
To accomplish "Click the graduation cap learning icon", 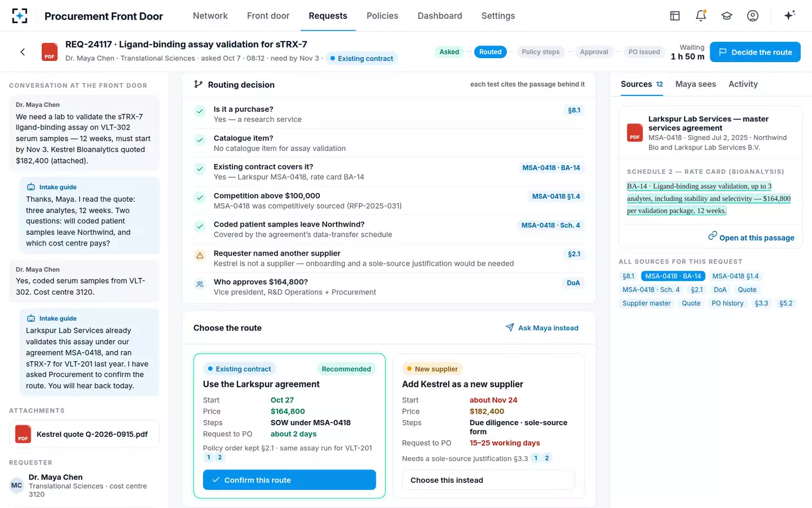I will (727, 16).
